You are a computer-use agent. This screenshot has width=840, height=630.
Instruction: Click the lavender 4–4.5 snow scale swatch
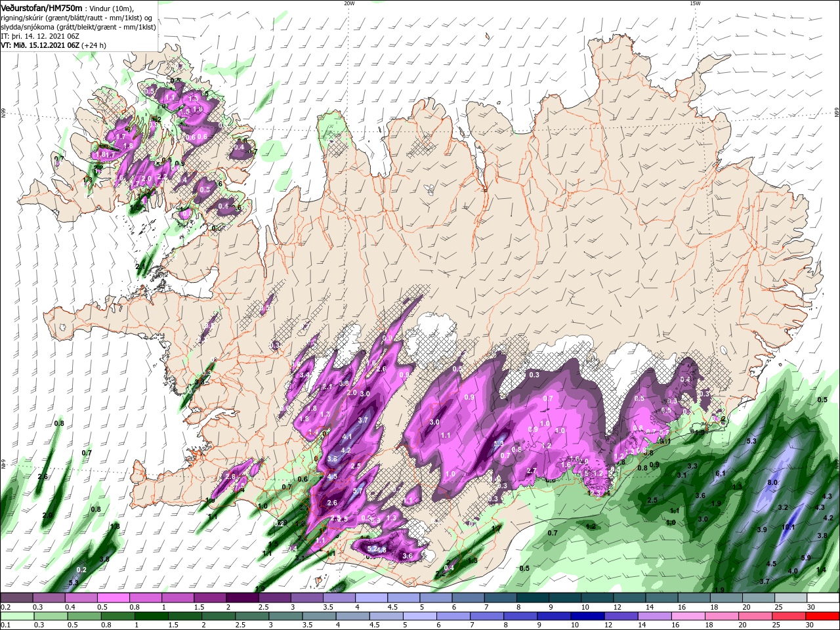371,598
